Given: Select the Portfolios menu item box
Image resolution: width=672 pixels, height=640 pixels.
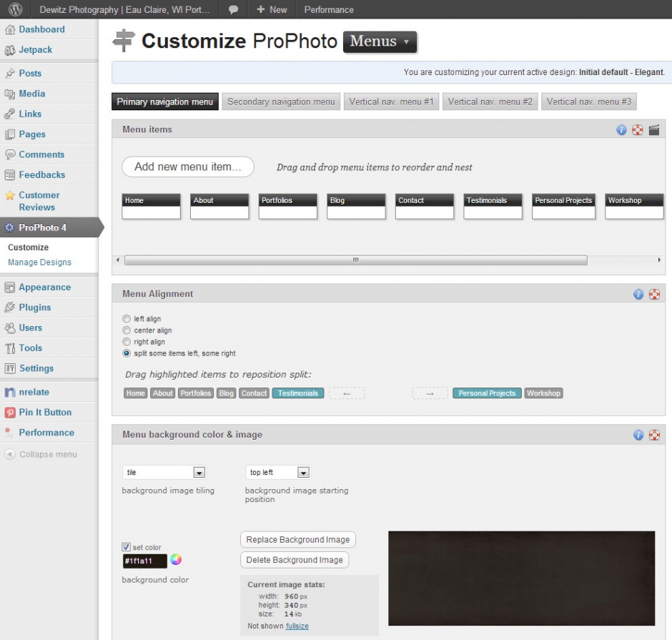Looking at the screenshot, I should click(x=288, y=206).
